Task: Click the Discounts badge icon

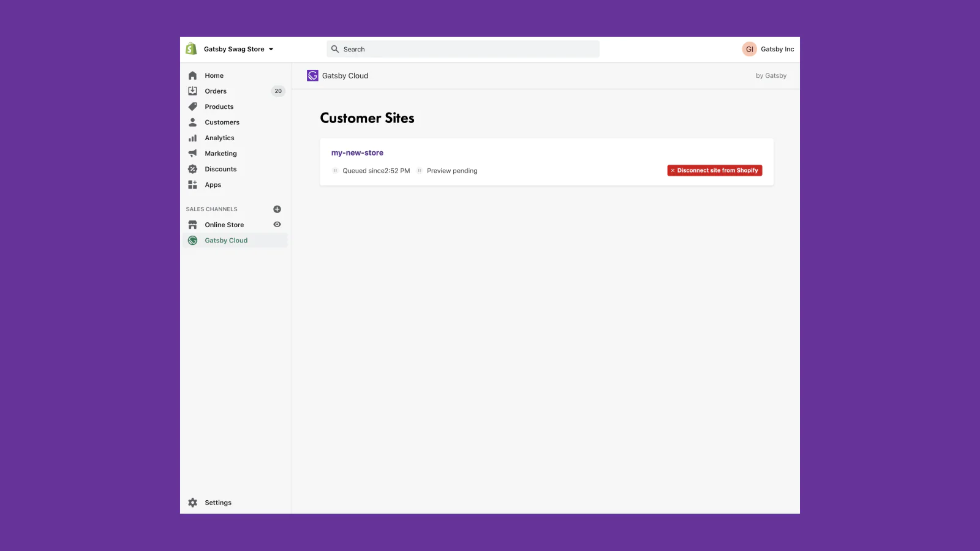Action: [192, 169]
